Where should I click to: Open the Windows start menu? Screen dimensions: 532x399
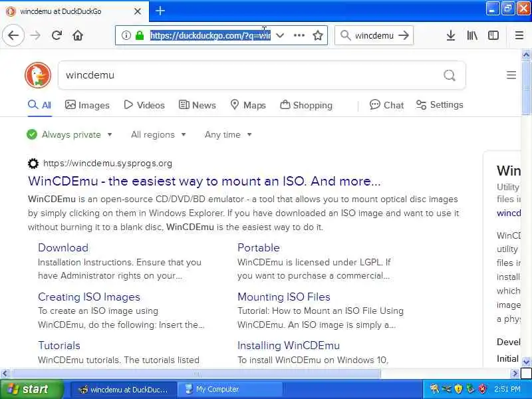(x=32, y=389)
